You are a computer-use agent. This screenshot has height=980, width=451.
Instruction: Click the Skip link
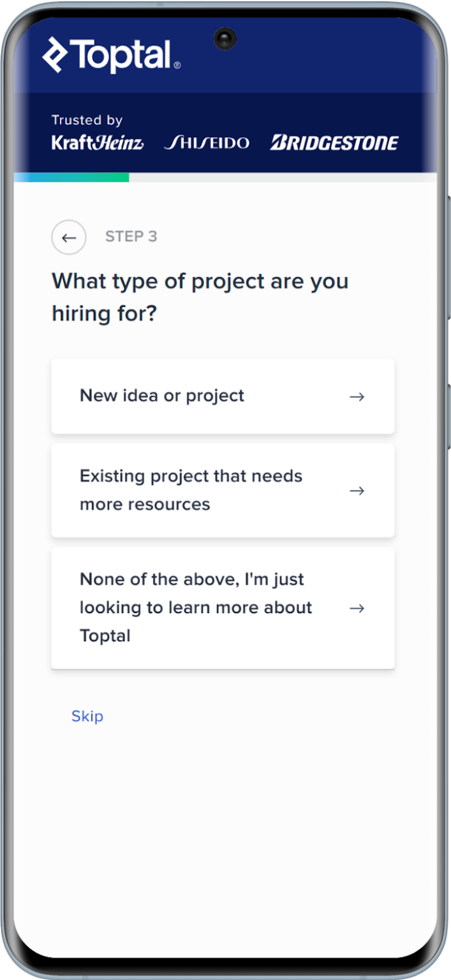coord(87,716)
